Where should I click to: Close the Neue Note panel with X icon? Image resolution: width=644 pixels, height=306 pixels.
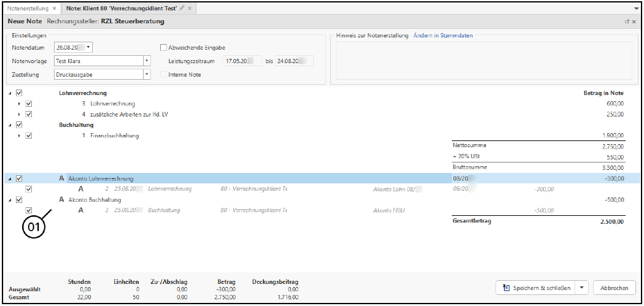click(634, 21)
